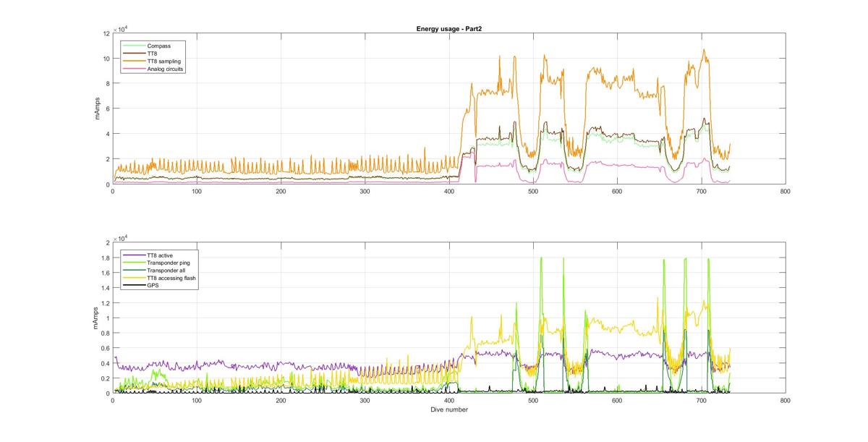This screenshot has width=868, height=442.
Task: Click y-axis tick '0.6' on the bottom chart
Action: click(x=104, y=348)
